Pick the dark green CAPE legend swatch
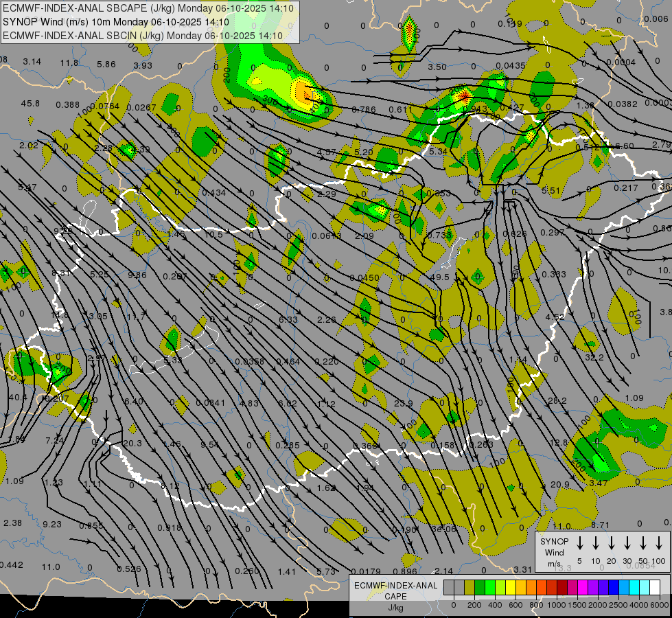 [480, 587]
